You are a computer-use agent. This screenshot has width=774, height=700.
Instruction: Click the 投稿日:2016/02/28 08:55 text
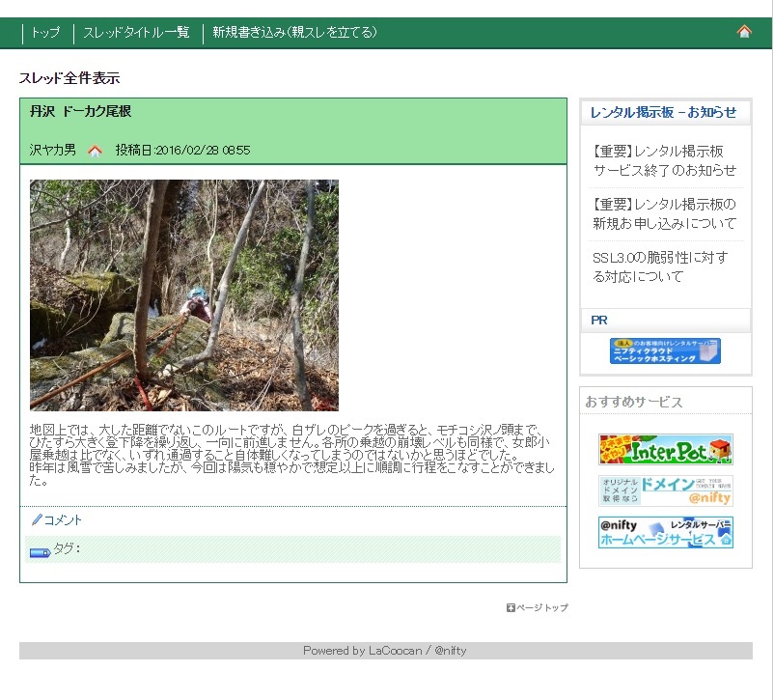pyautogui.click(x=183, y=151)
